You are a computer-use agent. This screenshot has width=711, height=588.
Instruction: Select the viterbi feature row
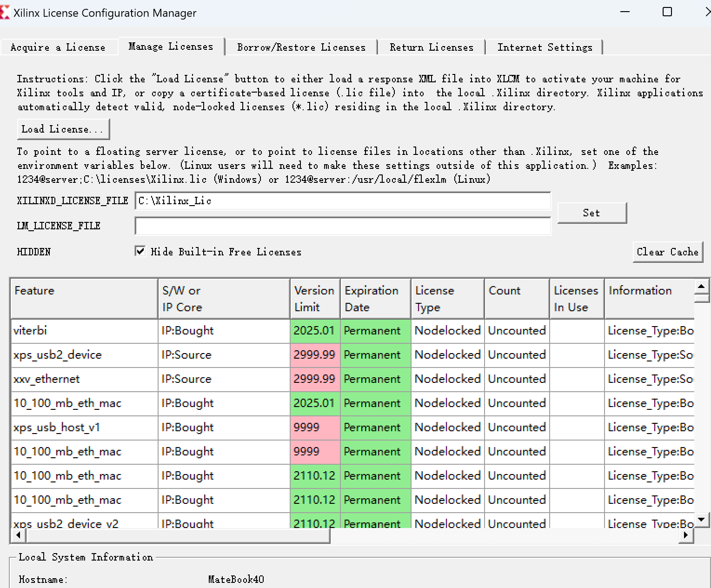point(352,331)
